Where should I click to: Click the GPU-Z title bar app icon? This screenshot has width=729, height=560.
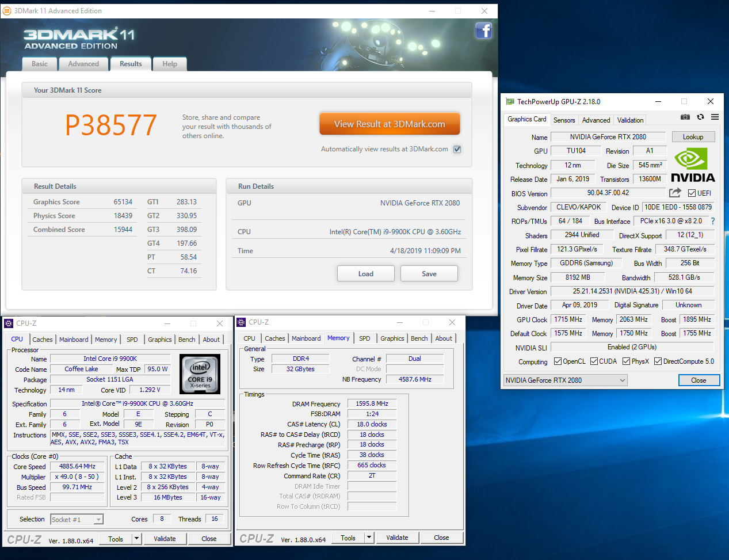(x=510, y=101)
